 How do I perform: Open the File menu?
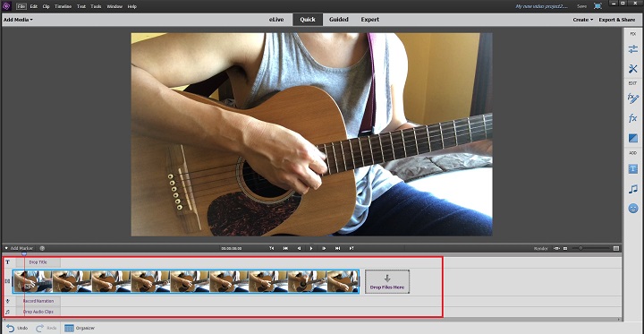point(21,6)
